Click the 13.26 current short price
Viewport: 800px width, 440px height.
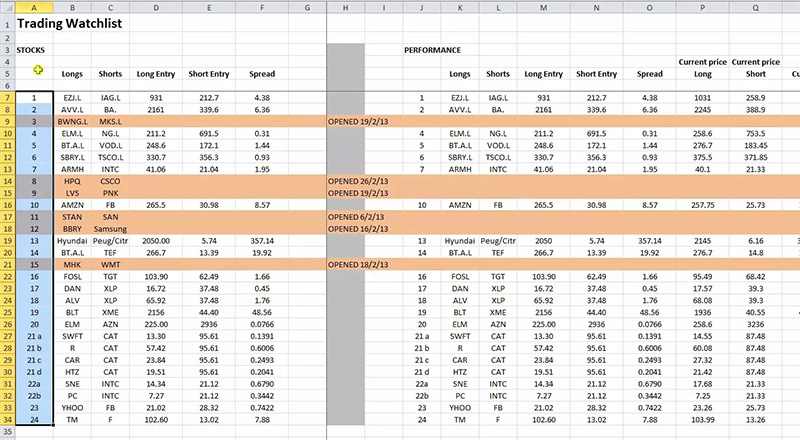pyautogui.click(x=756, y=420)
